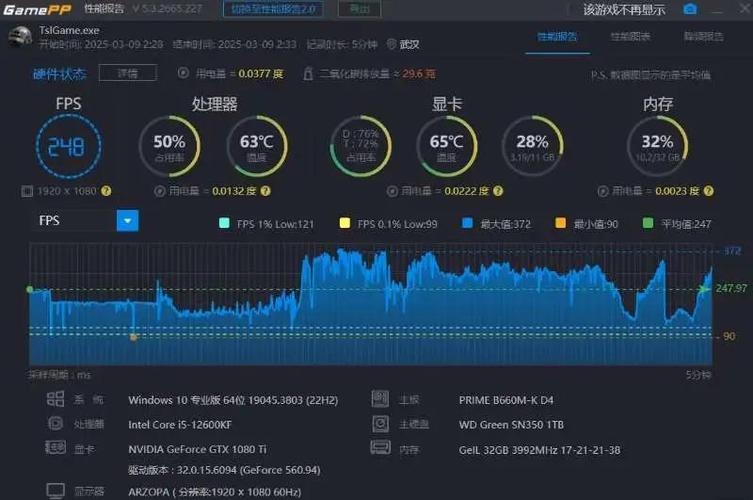Screen dimensions: 753x500
Task: Click the TslGame.exe helmet game icon
Action: click(20, 37)
